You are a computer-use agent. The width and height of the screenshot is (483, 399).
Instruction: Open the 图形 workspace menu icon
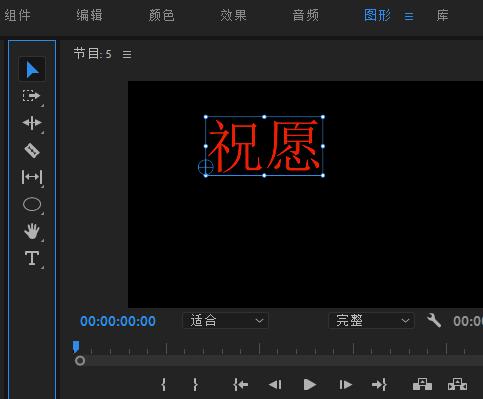coord(409,16)
